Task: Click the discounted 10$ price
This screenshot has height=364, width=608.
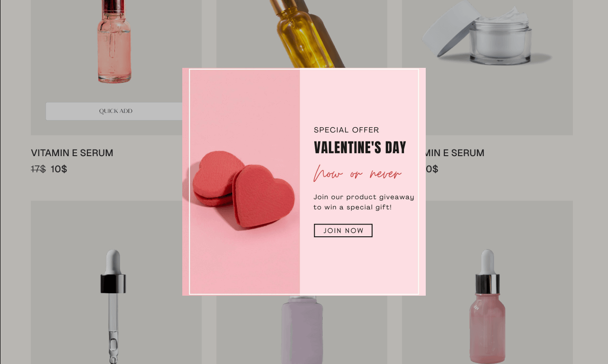Action: point(59,169)
